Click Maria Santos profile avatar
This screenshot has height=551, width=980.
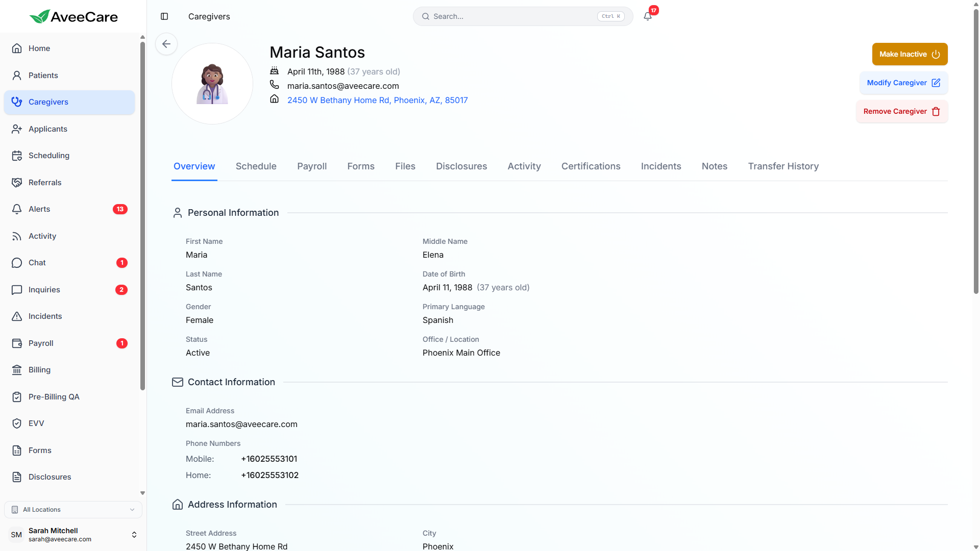(212, 84)
